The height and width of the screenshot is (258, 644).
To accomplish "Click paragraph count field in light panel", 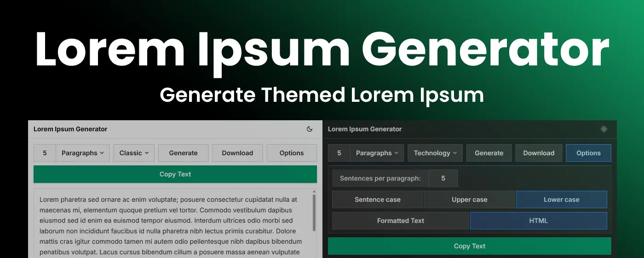I will (x=45, y=153).
